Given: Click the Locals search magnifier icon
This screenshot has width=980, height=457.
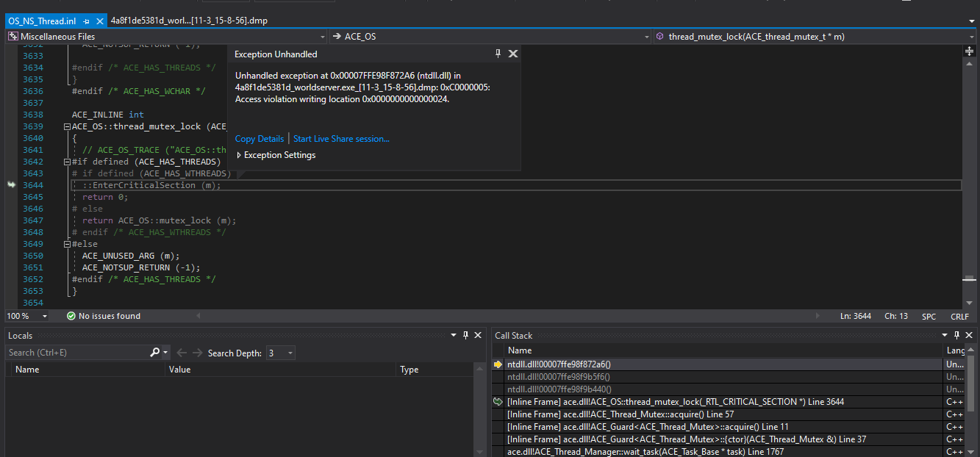Looking at the screenshot, I should (155, 353).
